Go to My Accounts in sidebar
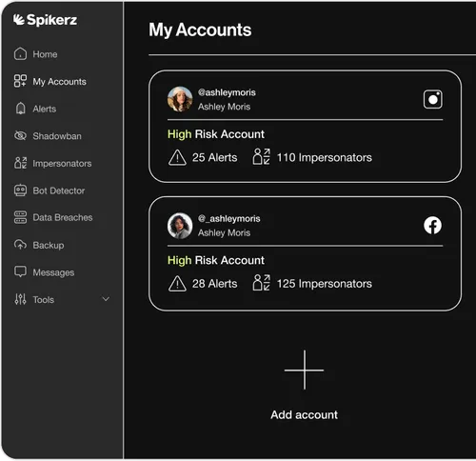The height and width of the screenshot is (461, 476). pyautogui.click(x=59, y=82)
